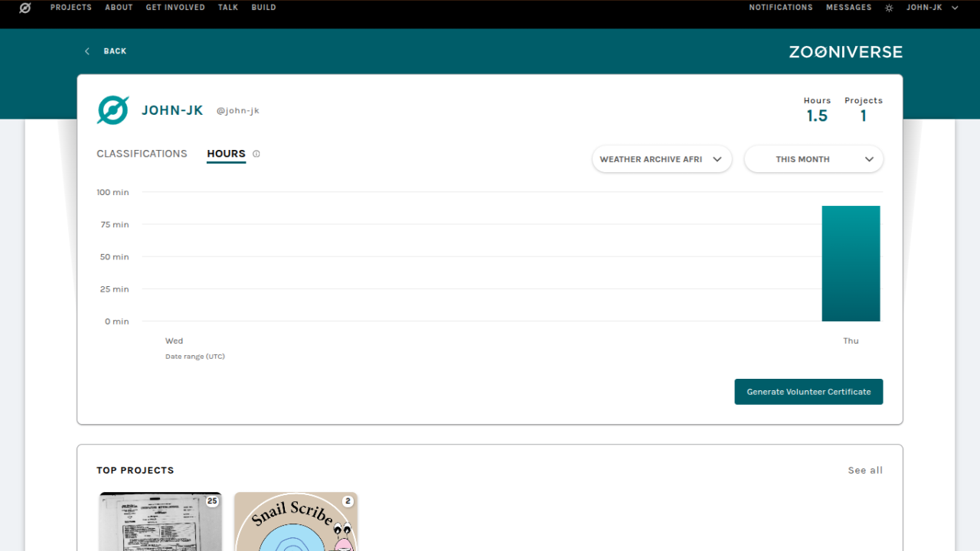This screenshot has width=980, height=551.
Task: Click the 100 min axis label
Action: (113, 192)
